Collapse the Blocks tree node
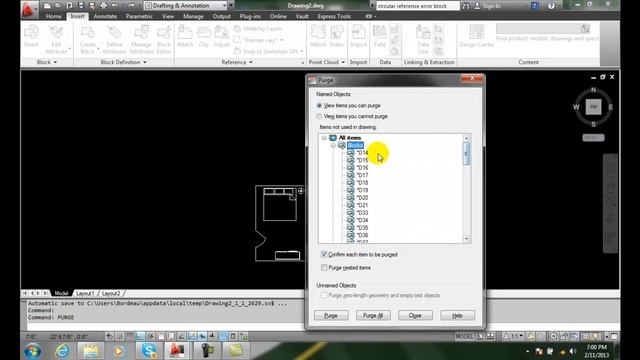The image size is (640, 360). click(x=333, y=145)
